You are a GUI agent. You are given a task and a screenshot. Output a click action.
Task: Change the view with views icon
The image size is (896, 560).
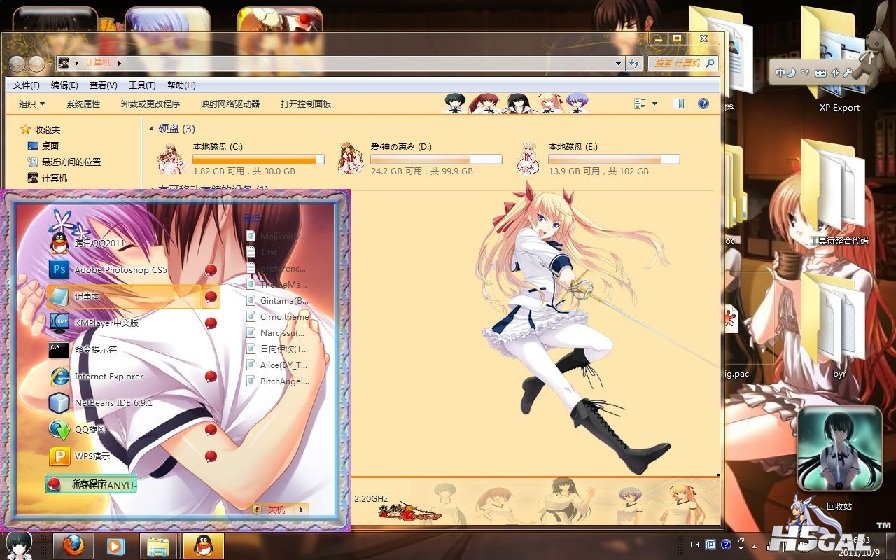pos(639,103)
